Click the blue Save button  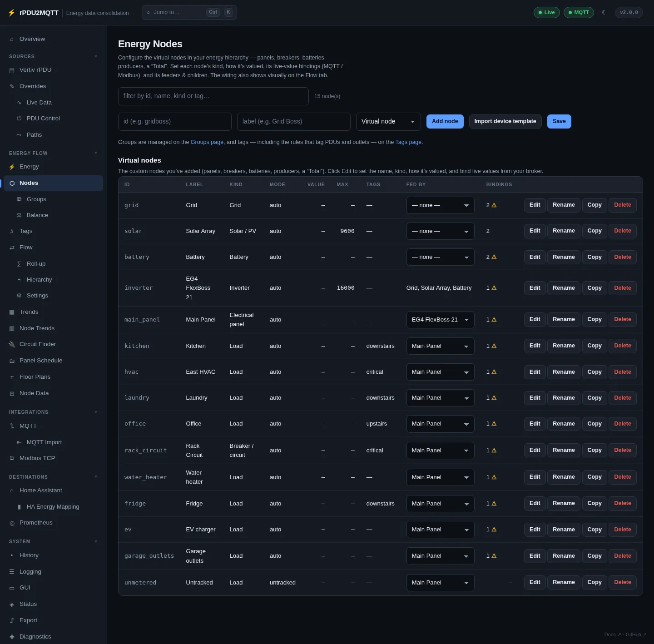pyautogui.click(x=559, y=121)
